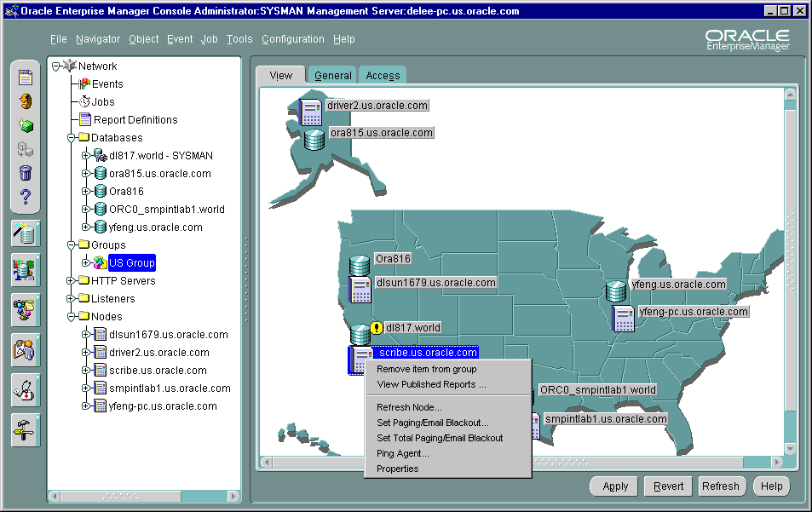Expand the US Group tree node
812x512 pixels.
pyautogui.click(x=85, y=262)
